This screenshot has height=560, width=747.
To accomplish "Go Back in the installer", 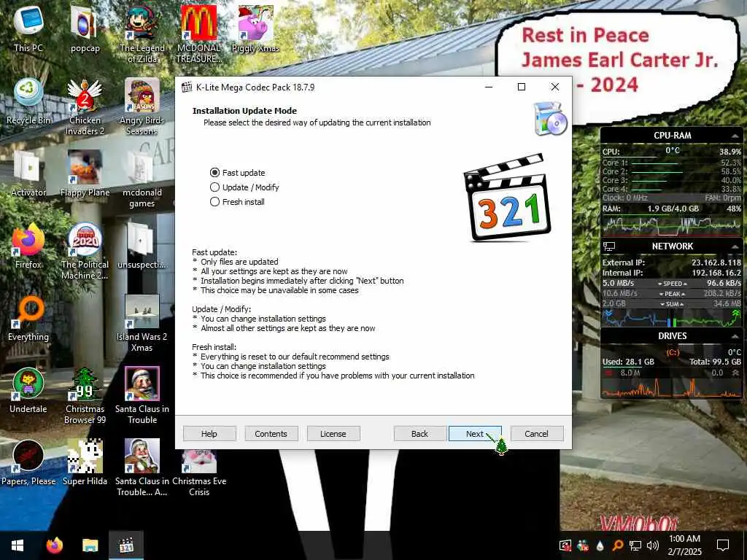I will tap(419, 434).
